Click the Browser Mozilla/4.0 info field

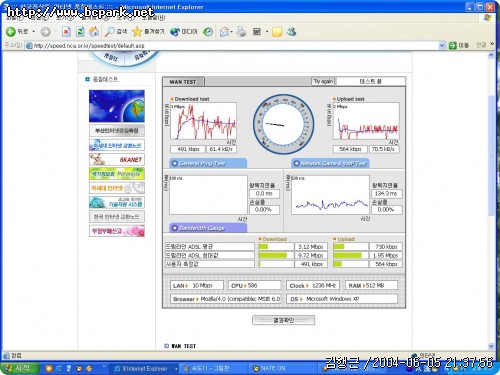tap(226, 299)
